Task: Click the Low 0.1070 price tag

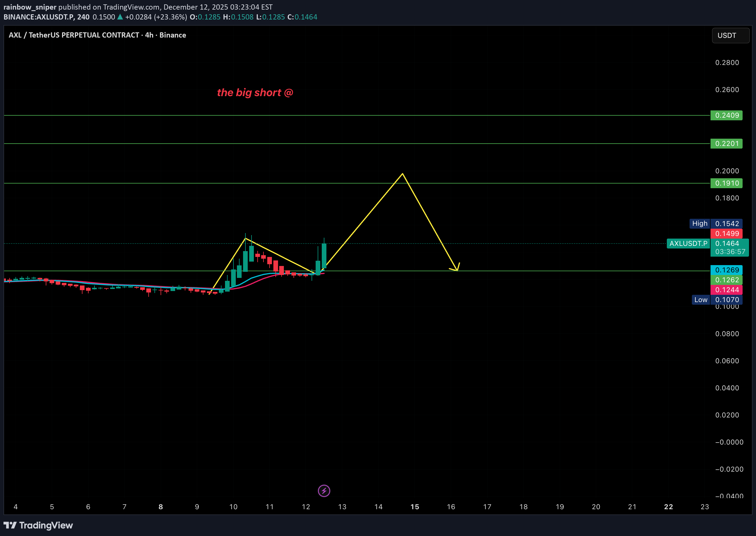Action: click(726, 300)
